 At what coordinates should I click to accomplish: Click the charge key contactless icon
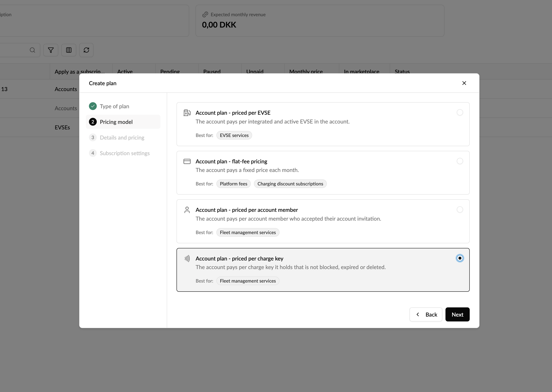tap(187, 259)
